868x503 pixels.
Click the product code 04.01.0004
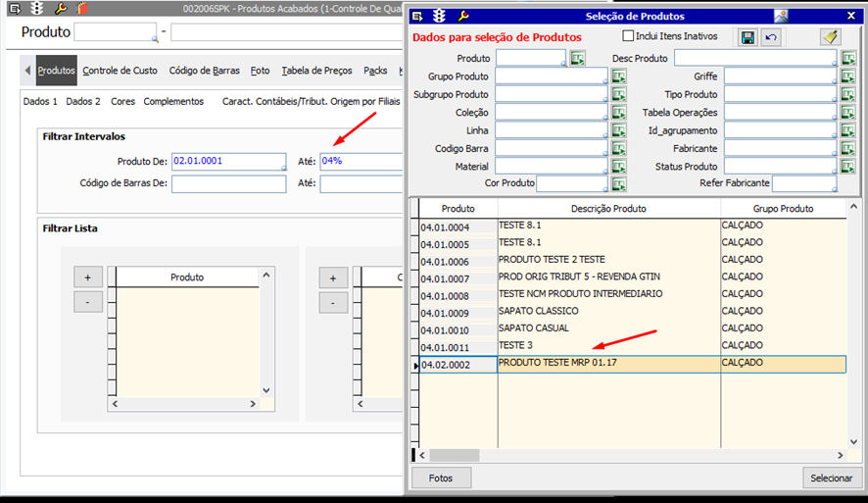coord(445,227)
